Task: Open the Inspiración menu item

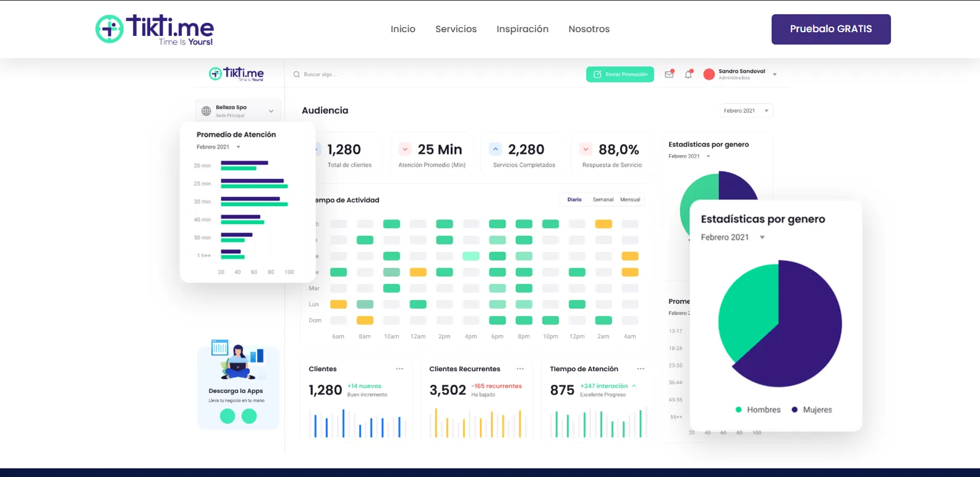Action: 522,29
